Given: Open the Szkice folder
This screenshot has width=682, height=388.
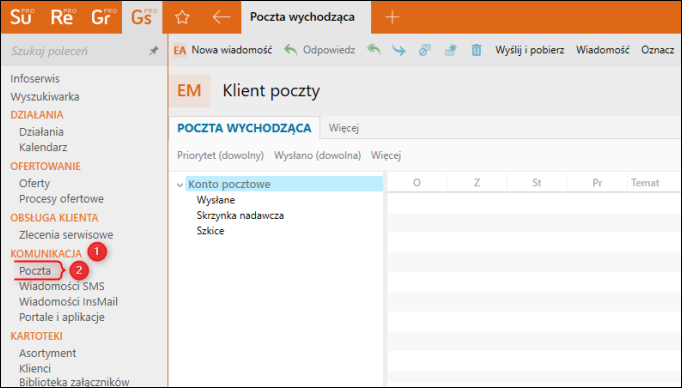Looking at the screenshot, I should tap(210, 231).
